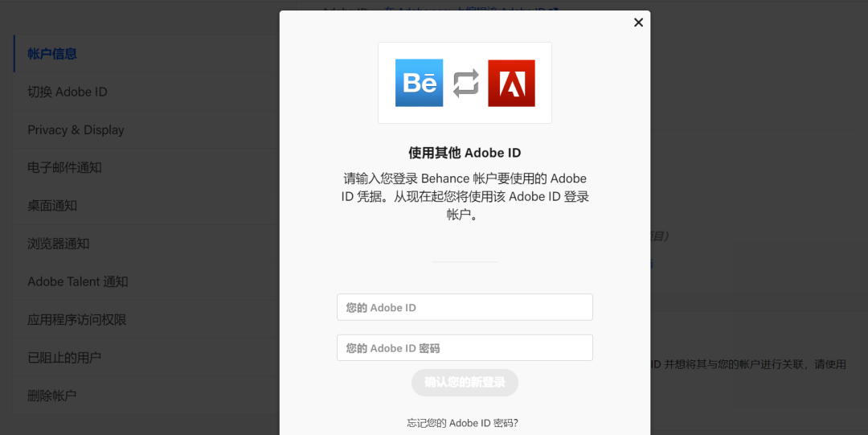Click the sync arrows icon between logos

pos(465,83)
